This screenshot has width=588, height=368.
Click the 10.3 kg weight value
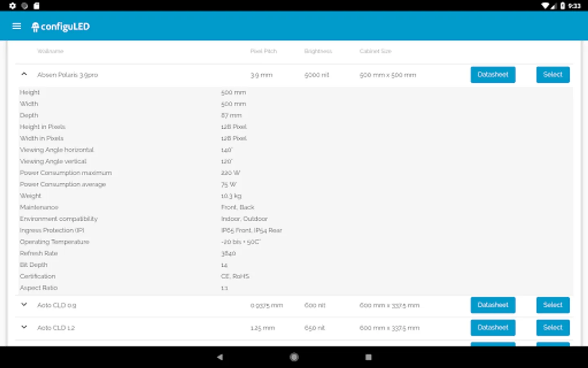click(231, 196)
